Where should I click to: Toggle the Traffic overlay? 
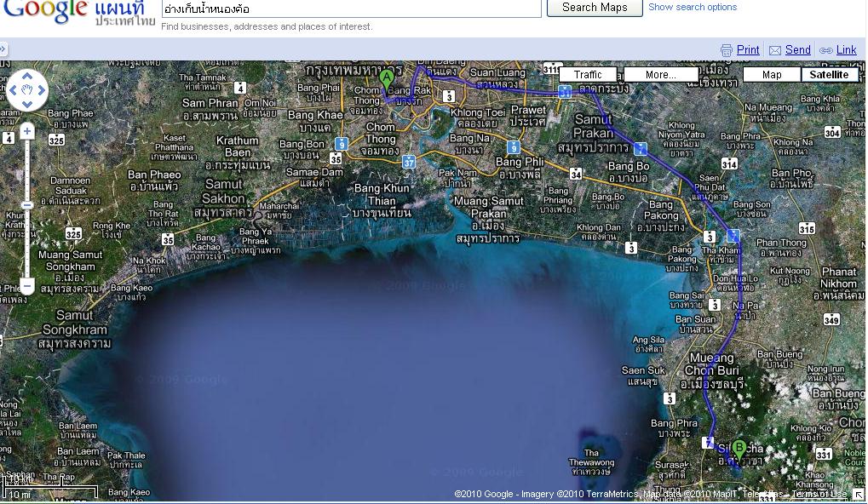588,75
